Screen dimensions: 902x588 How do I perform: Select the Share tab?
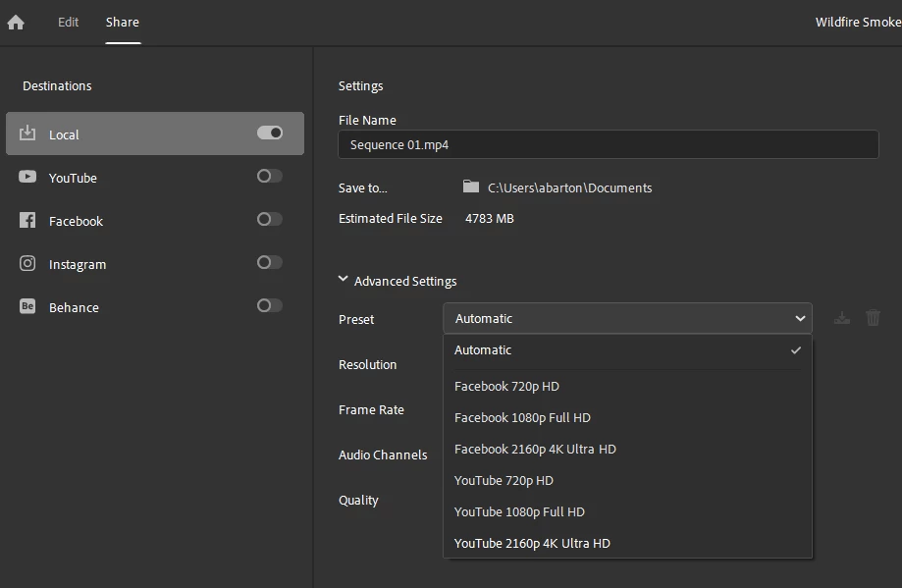[x=123, y=22]
